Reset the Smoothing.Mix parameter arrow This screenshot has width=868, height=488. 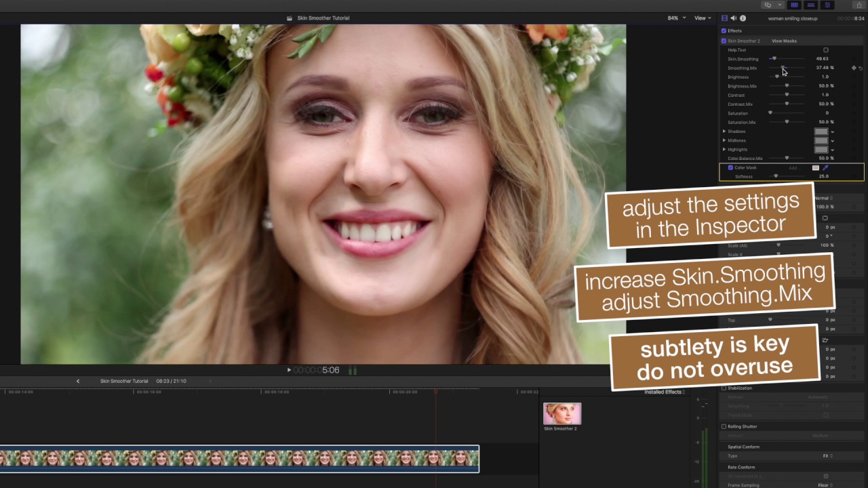(861, 68)
